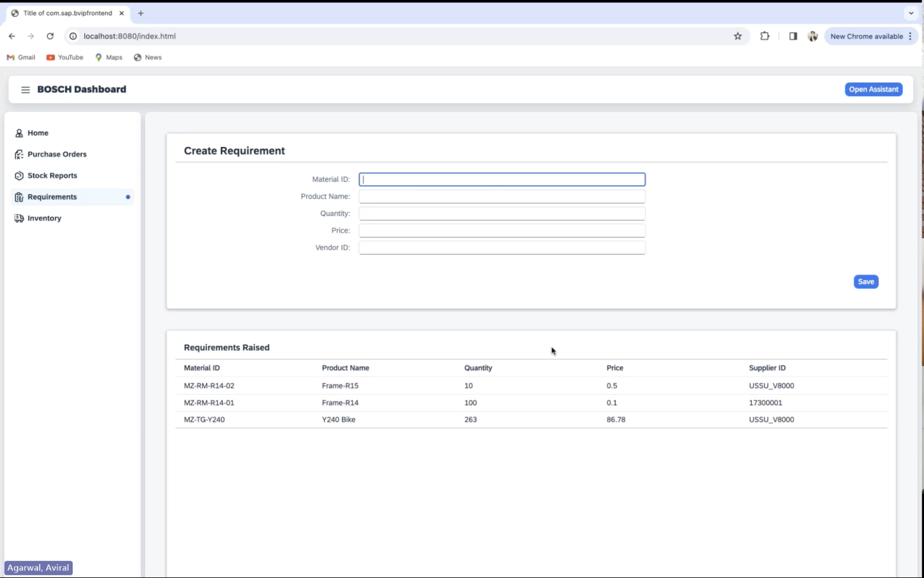The width and height of the screenshot is (924, 578).
Task: Open Purchase Orders from sidebar
Action: [57, 154]
